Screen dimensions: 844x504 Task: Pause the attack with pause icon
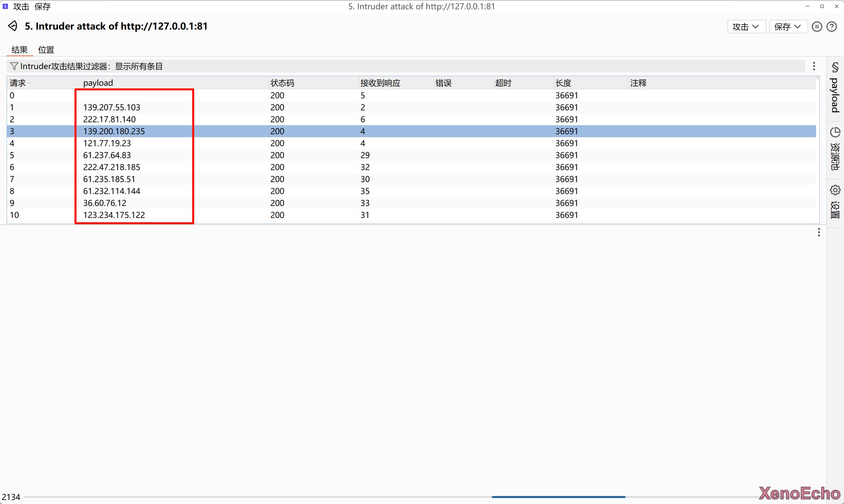(817, 27)
